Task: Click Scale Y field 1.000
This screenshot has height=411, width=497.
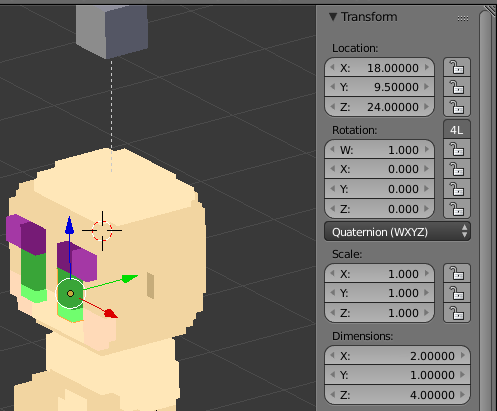Action: (x=379, y=293)
